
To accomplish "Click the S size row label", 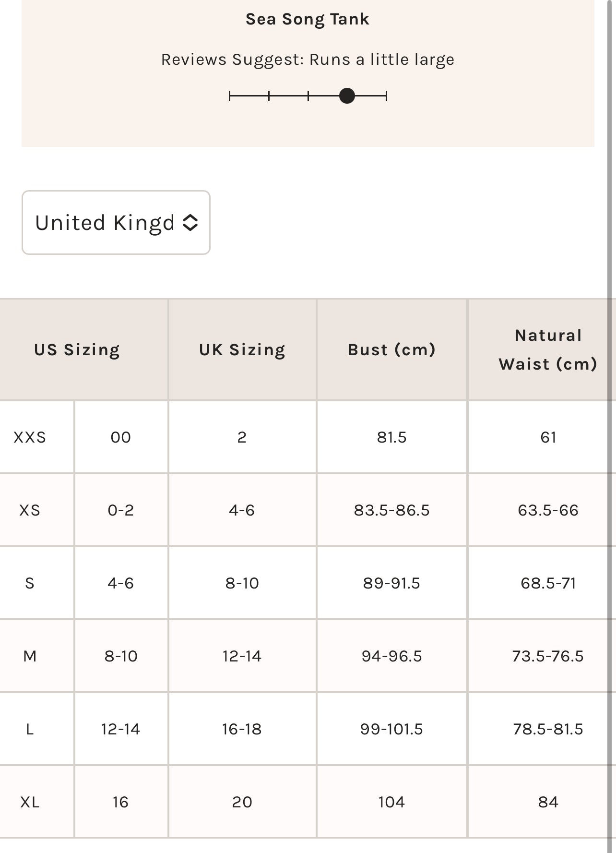I will click(x=30, y=583).
